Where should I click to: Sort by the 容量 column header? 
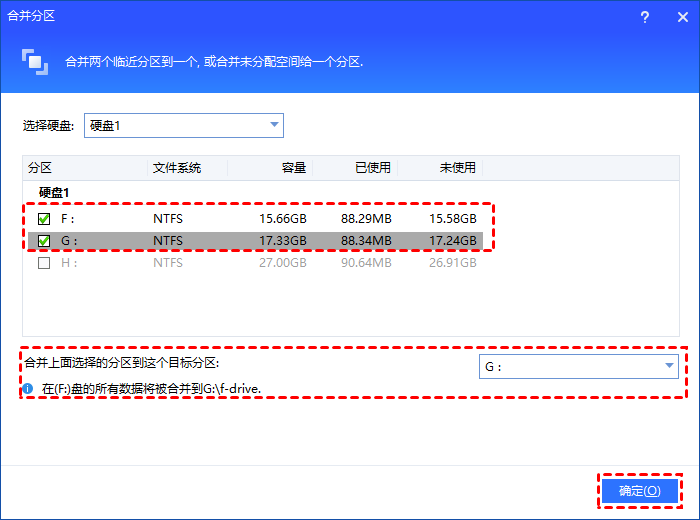[x=294, y=167]
